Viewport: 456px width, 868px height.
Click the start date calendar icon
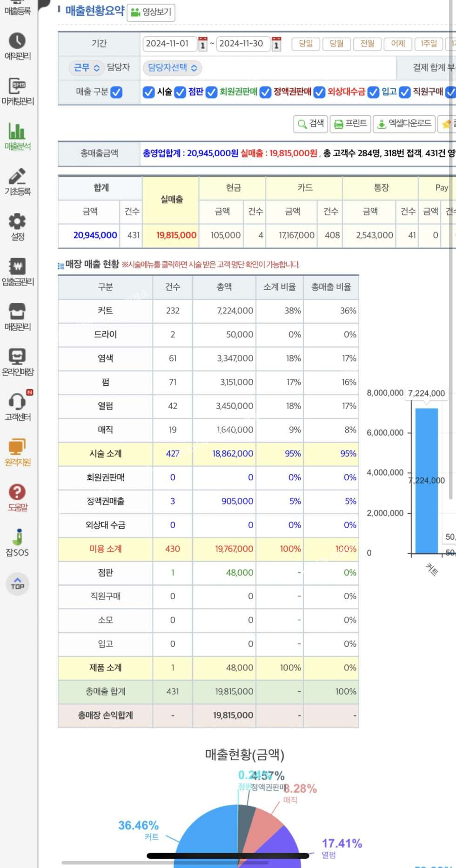202,44
